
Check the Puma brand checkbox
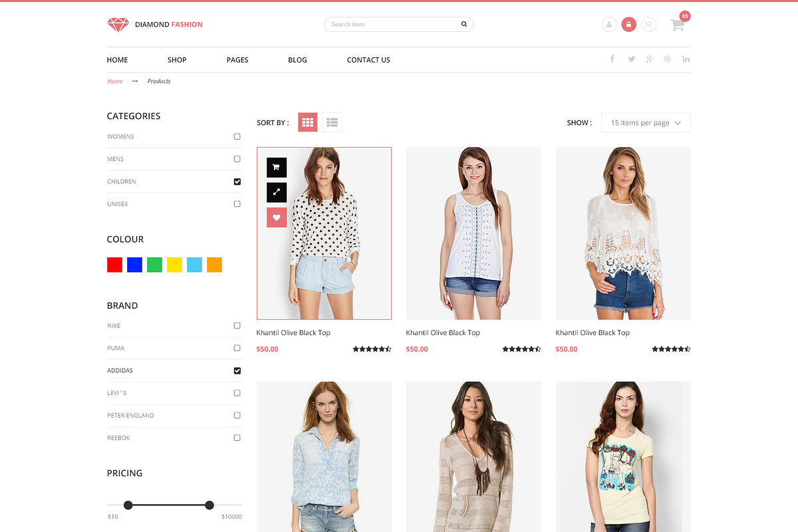(x=237, y=348)
